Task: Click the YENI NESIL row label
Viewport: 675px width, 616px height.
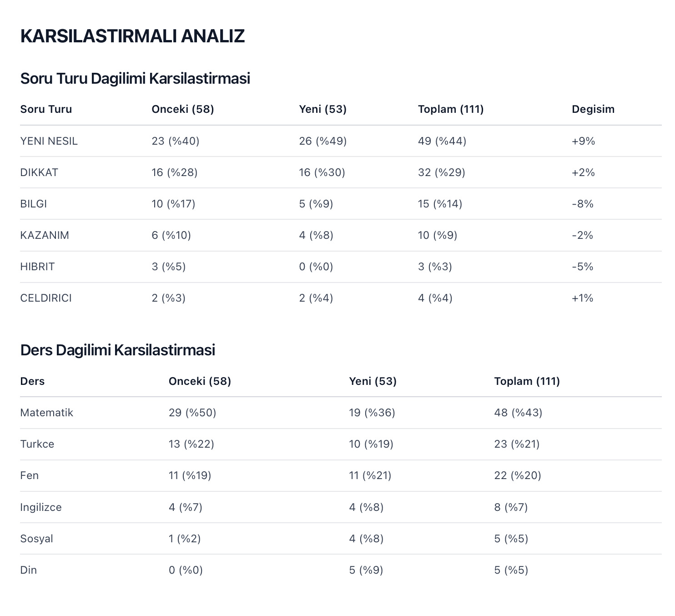Action: point(49,141)
